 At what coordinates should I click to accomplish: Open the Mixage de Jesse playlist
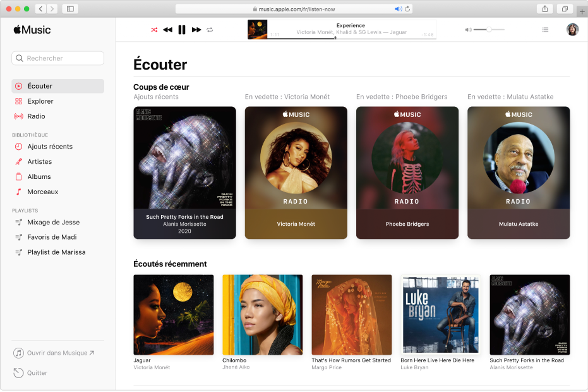52,222
